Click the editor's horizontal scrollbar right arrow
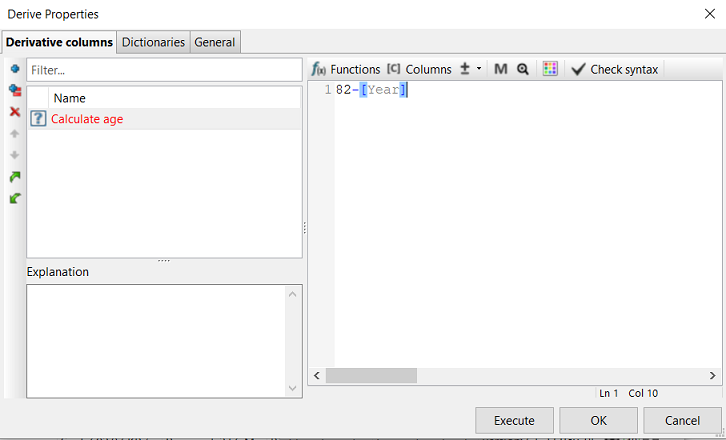Image resolution: width=726 pixels, height=440 pixels. [x=713, y=376]
